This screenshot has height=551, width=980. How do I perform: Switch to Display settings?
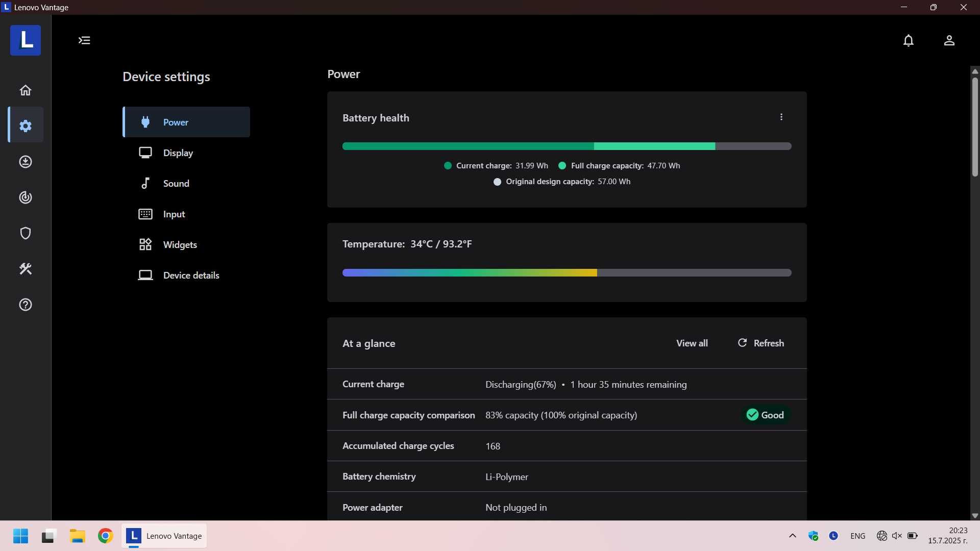186,153
